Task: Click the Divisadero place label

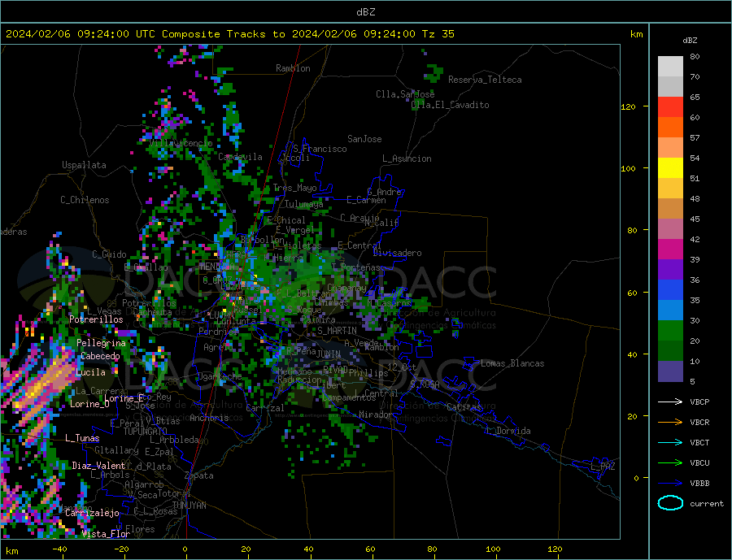Action: tap(397, 253)
